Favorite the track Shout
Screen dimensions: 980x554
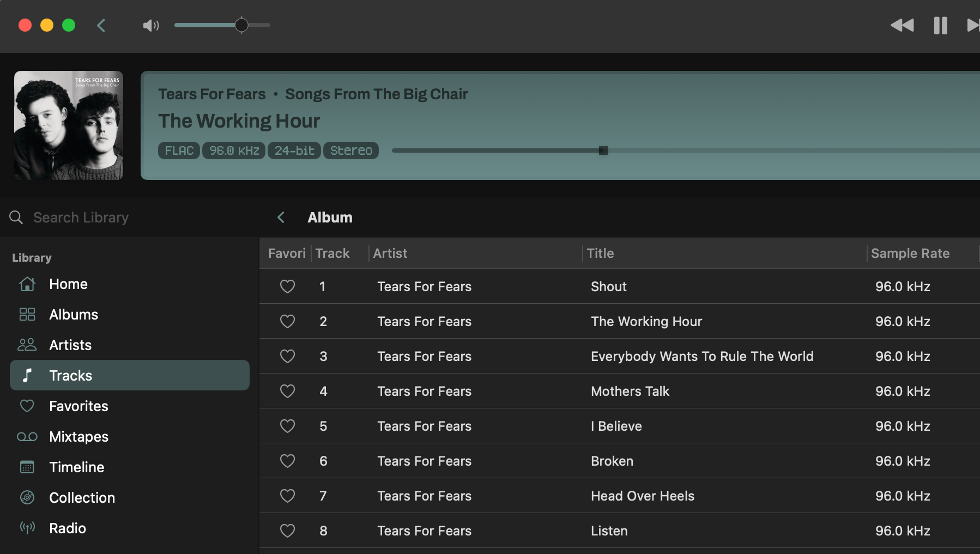click(x=287, y=286)
